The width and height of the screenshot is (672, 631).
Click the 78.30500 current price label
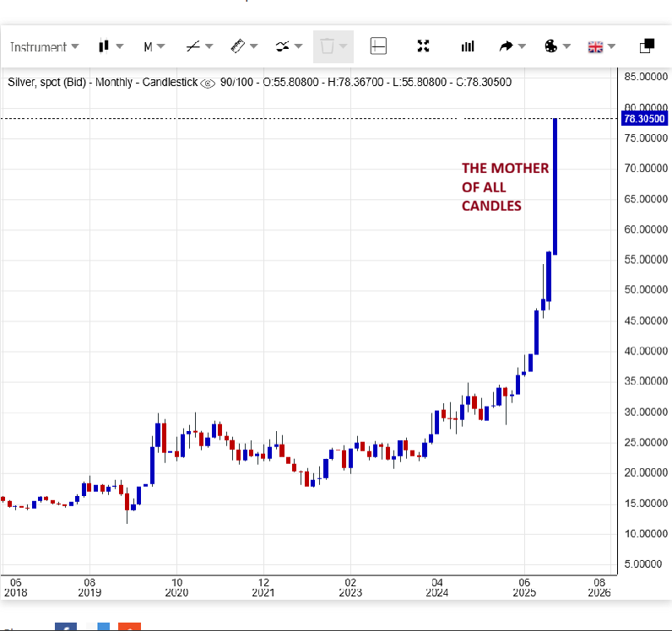tap(644, 119)
